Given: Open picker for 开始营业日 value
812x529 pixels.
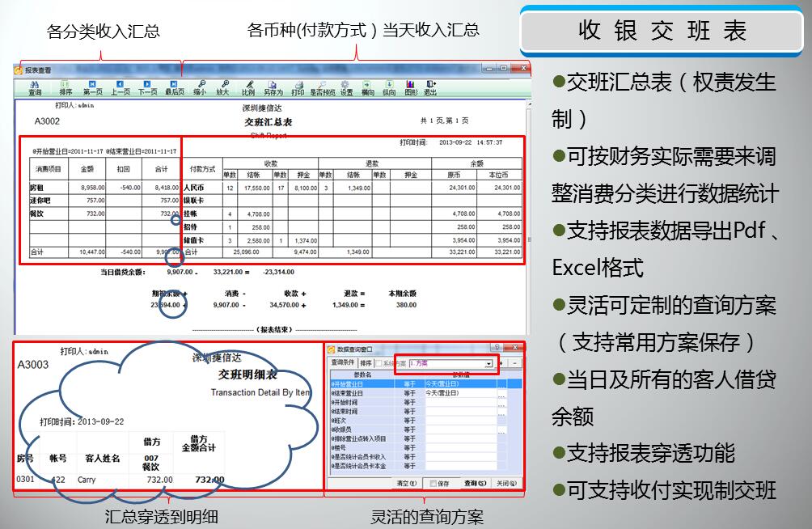Looking at the screenshot, I should point(501,383).
